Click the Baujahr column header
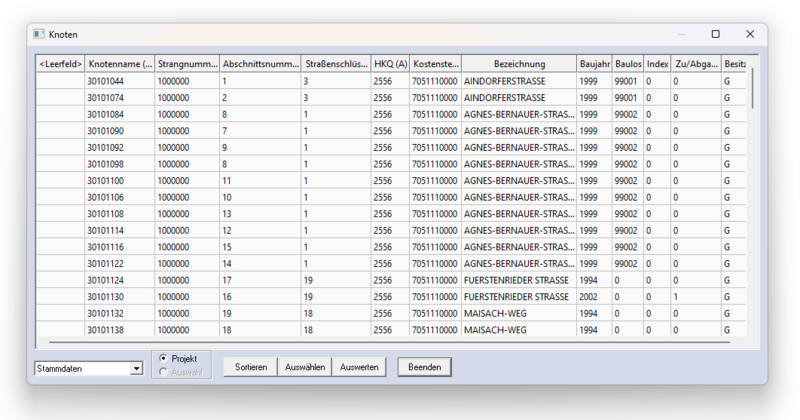Viewport: 800px width, 420px height. pos(594,64)
